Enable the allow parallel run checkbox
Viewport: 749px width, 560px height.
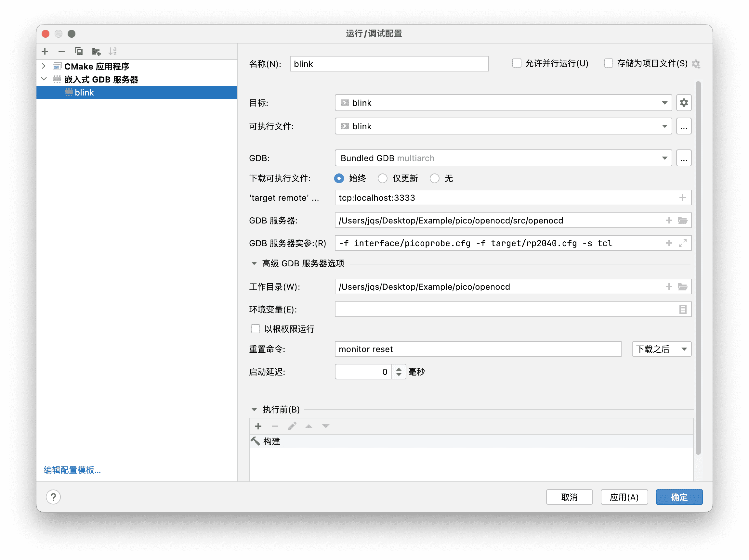pos(517,63)
